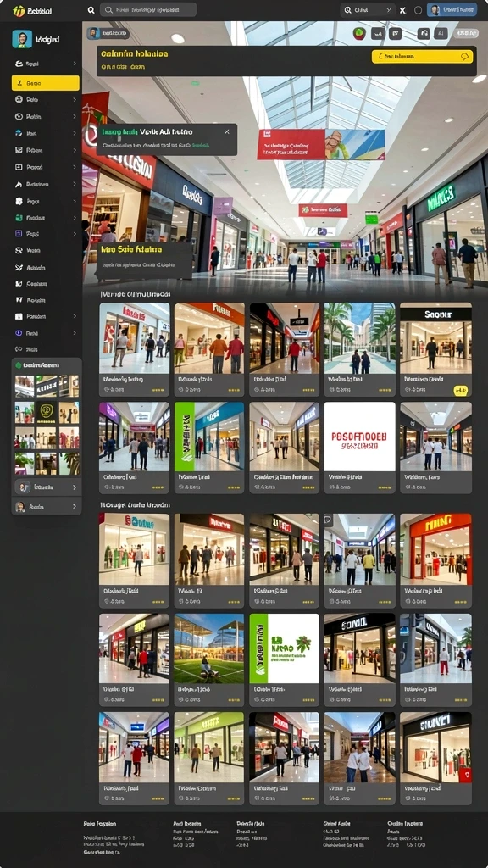Image resolution: width=488 pixels, height=868 pixels.
Task: Click the yellow-green app logo in header
Action: pos(19,10)
